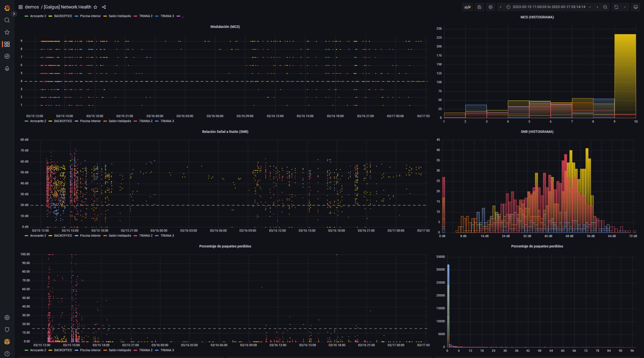The height and width of the screenshot is (358, 644).
Task: Star this dashboard
Action: click(x=95, y=7)
